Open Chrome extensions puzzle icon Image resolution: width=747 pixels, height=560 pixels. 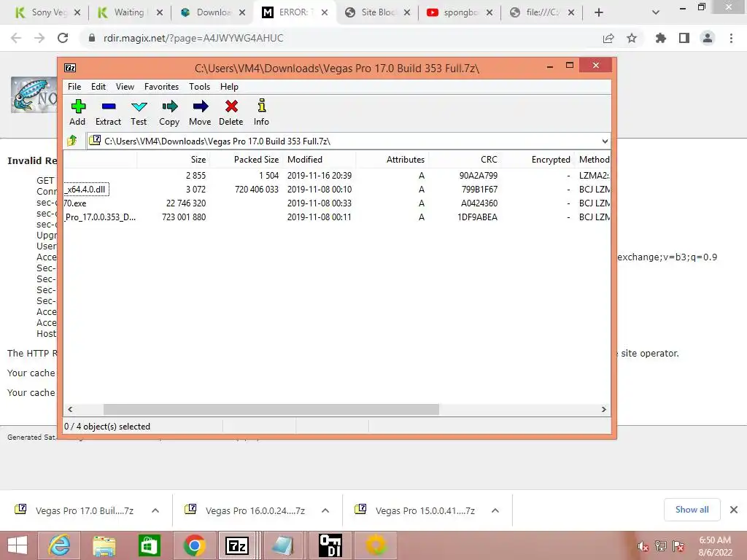pyautogui.click(x=661, y=38)
